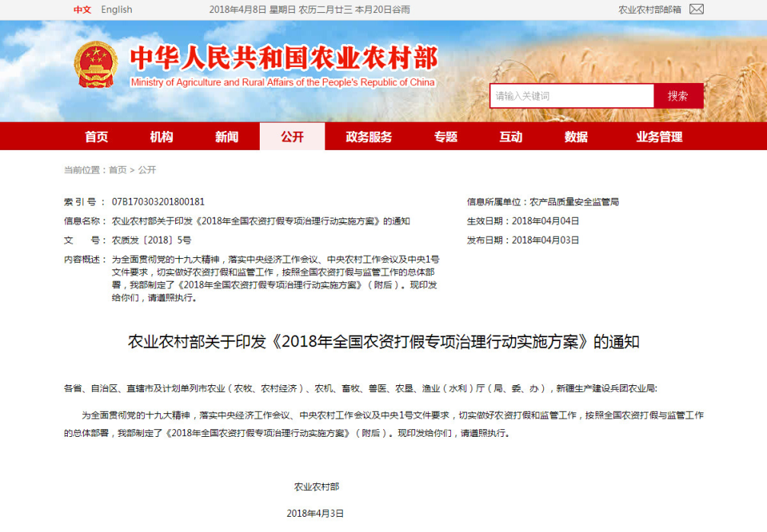Click the English ministry name subtitle
The image size is (767, 532).
283,82
